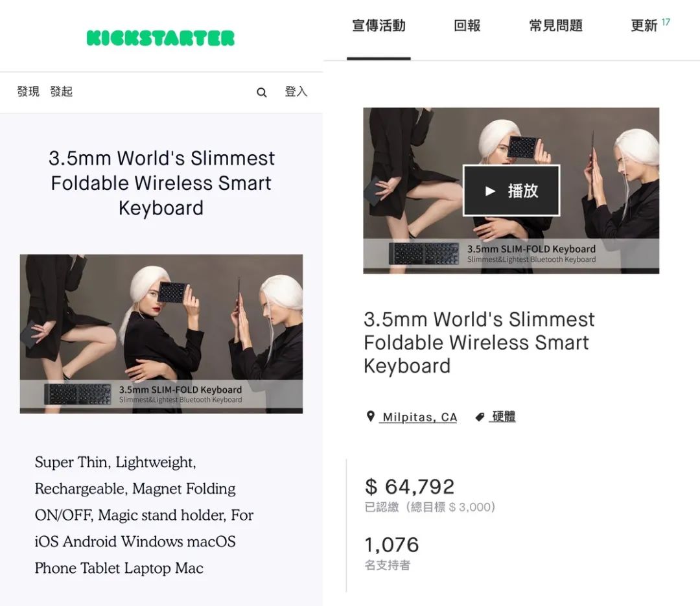
Task: Open the 更新 tab with 17 updates
Action: tap(650, 25)
